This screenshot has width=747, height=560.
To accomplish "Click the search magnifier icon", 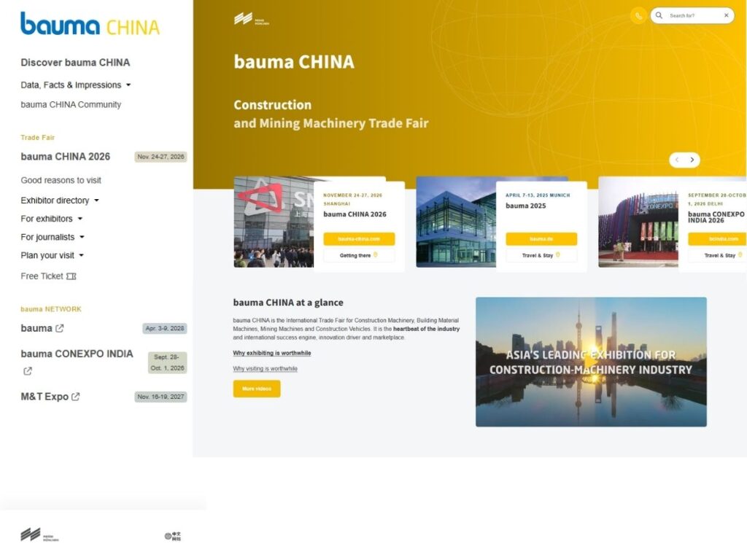I will (659, 15).
